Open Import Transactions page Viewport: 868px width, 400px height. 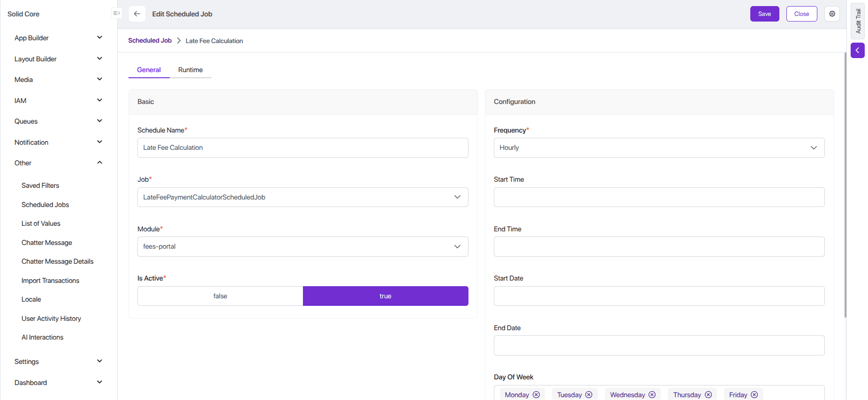50,281
